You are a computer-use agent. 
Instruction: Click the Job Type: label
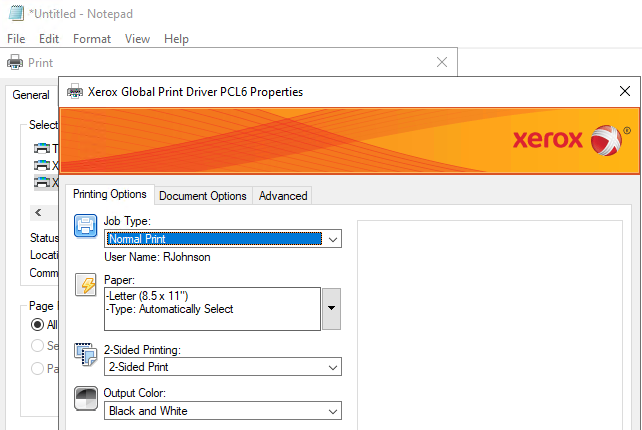(127, 221)
